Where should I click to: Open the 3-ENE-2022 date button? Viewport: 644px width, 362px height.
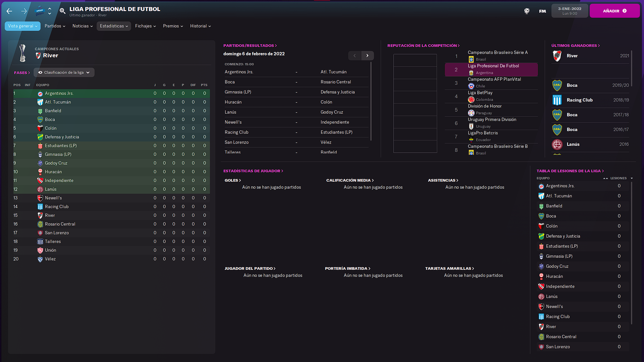pyautogui.click(x=570, y=11)
